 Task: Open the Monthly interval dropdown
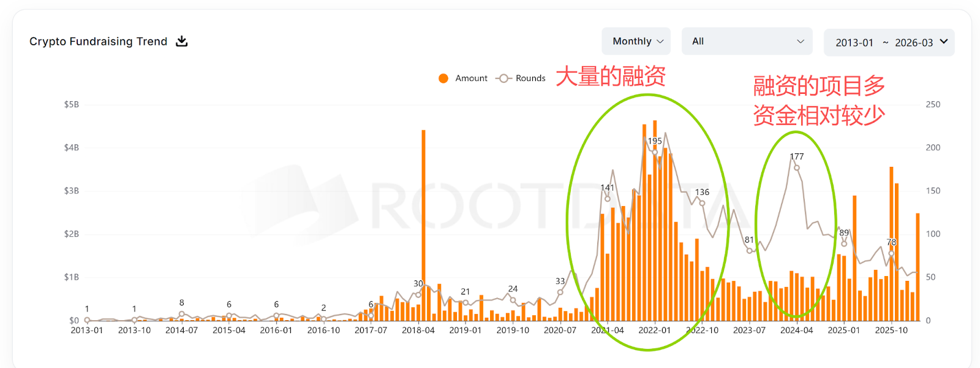[x=636, y=41]
